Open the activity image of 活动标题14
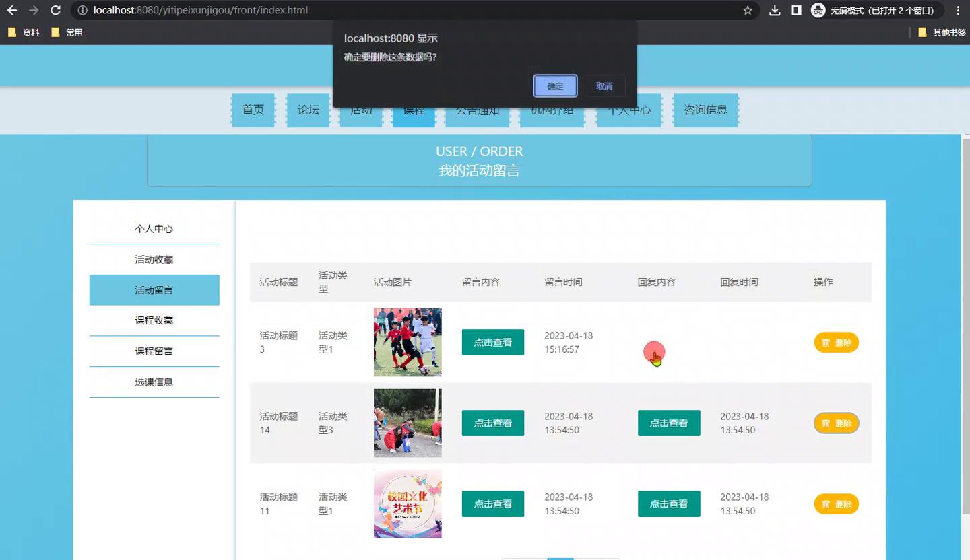This screenshot has height=560, width=970. 408,423
